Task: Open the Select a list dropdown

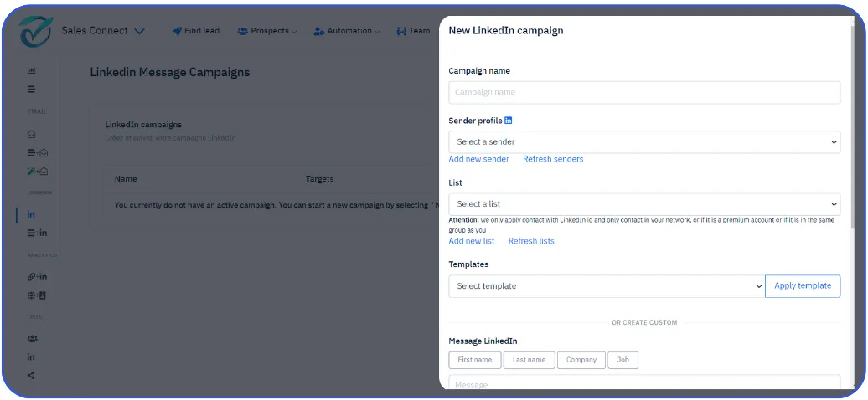Action: 644,204
